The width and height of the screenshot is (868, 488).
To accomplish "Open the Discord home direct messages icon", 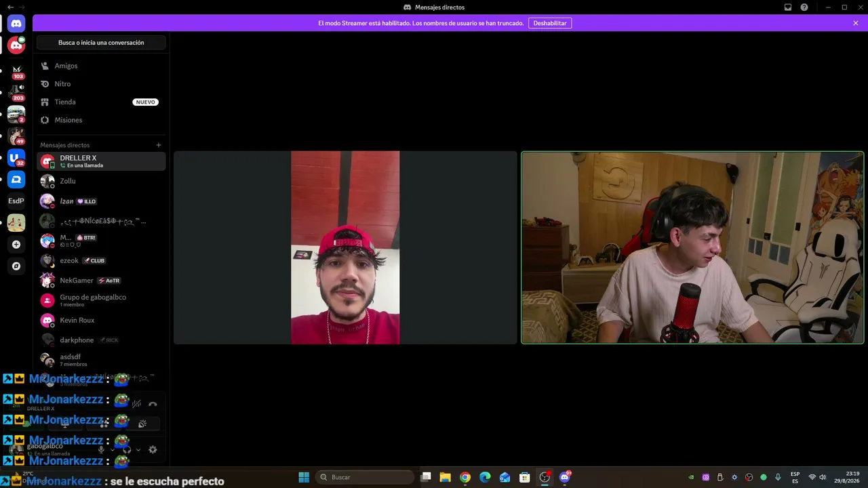I will (x=16, y=24).
